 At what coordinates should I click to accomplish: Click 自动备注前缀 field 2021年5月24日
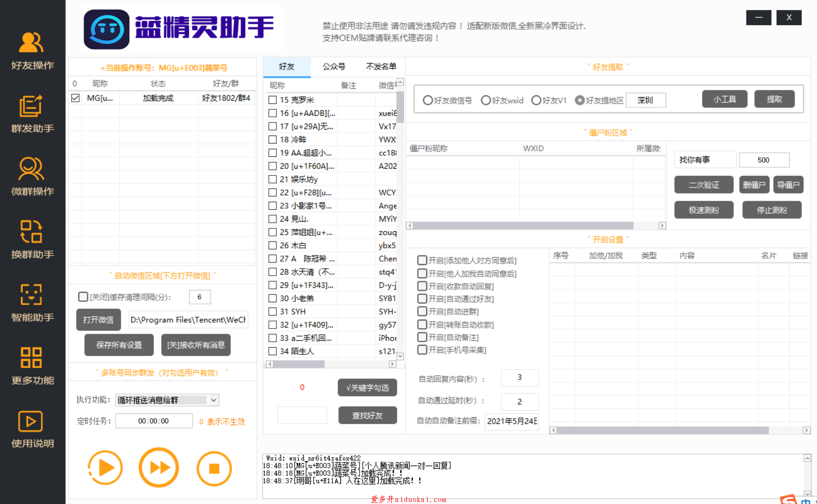click(x=511, y=421)
